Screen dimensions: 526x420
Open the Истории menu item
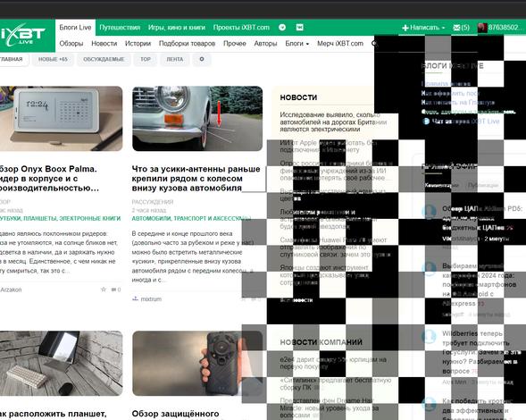pos(138,44)
